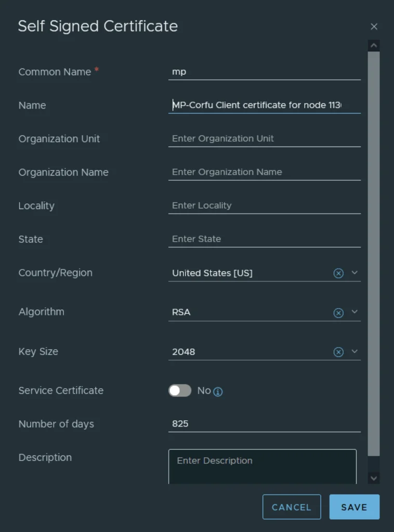Click the Number of days label
This screenshot has height=532, width=394.
coord(56,424)
